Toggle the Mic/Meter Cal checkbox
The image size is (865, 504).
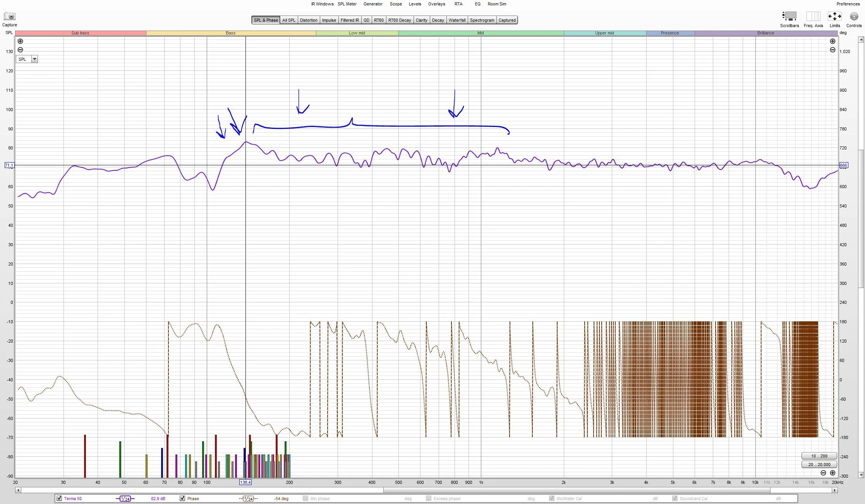tap(552, 498)
